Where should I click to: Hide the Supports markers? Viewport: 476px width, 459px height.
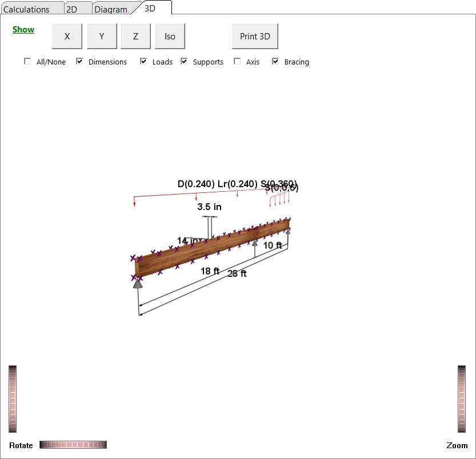point(184,61)
